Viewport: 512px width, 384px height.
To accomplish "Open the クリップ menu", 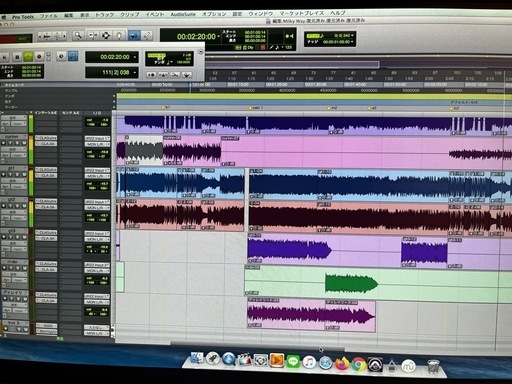I will pos(130,15).
